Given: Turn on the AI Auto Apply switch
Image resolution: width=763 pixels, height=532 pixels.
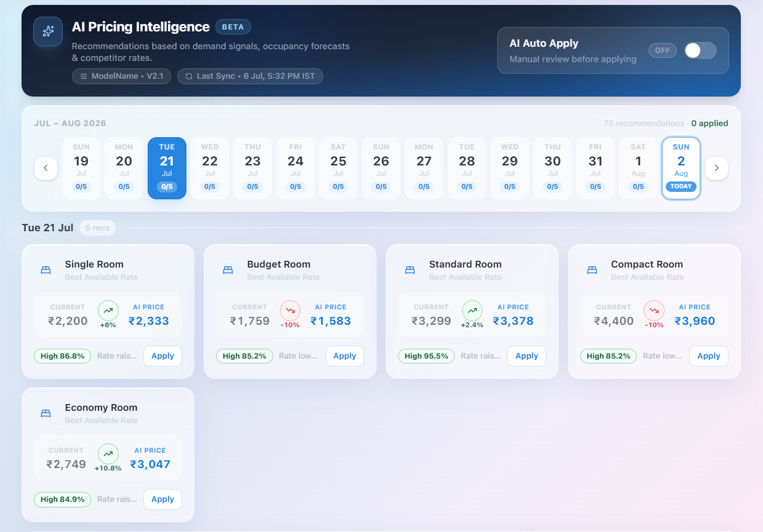Looking at the screenshot, I should tap(700, 50).
